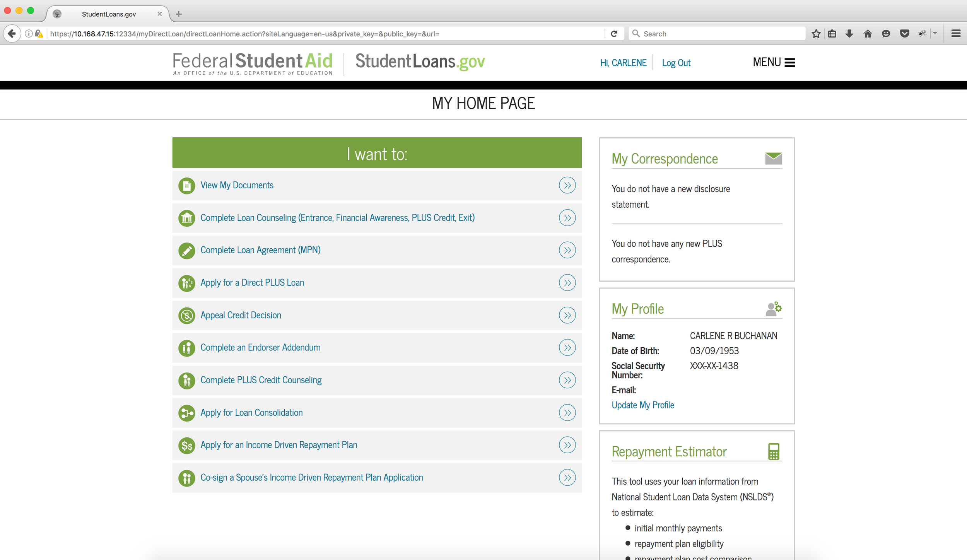Click the pencil icon for Loan Agreement
This screenshot has width=967, height=560.
pyautogui.click(x=186, y=251)
